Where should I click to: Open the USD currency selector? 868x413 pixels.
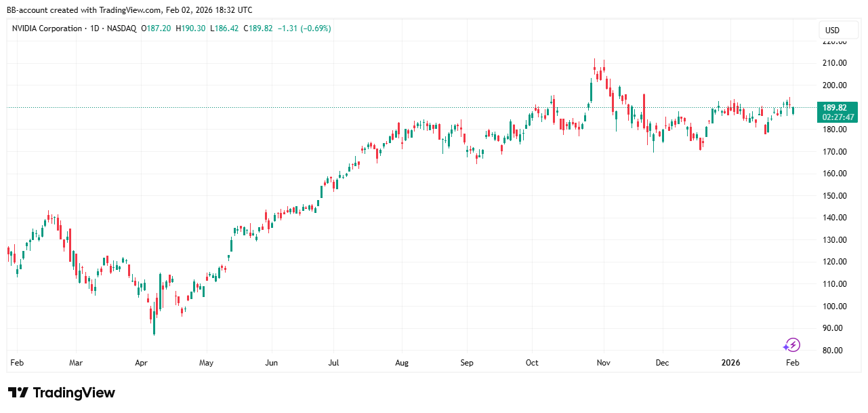point(831,31)
